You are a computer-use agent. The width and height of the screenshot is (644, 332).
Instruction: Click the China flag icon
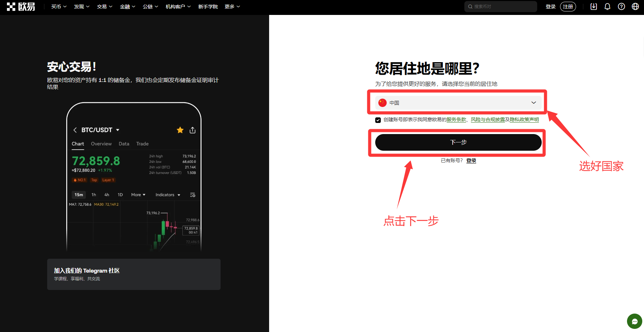click(x=383, y=103)
